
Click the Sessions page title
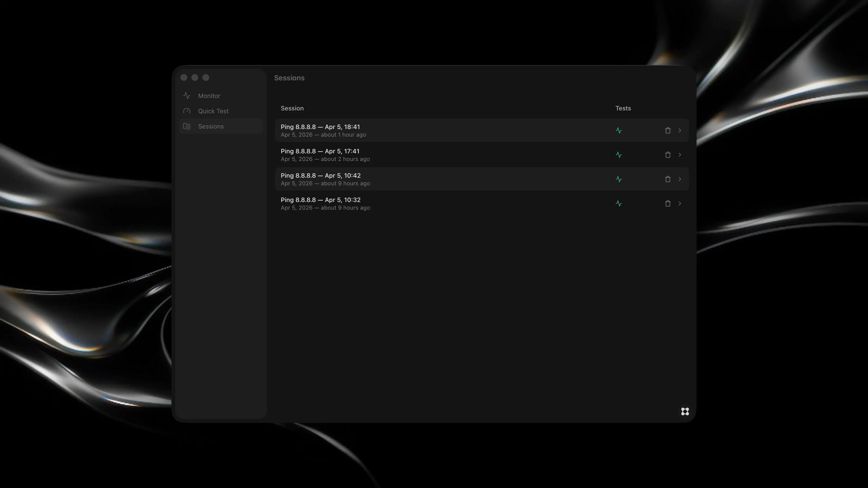289,78
